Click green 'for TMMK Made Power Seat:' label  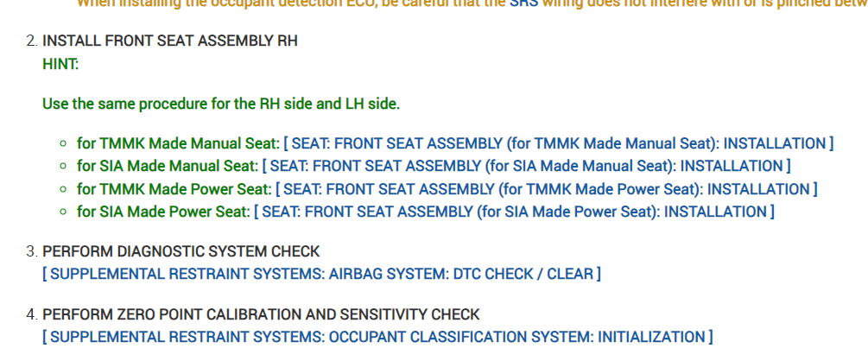coord(174,189)
